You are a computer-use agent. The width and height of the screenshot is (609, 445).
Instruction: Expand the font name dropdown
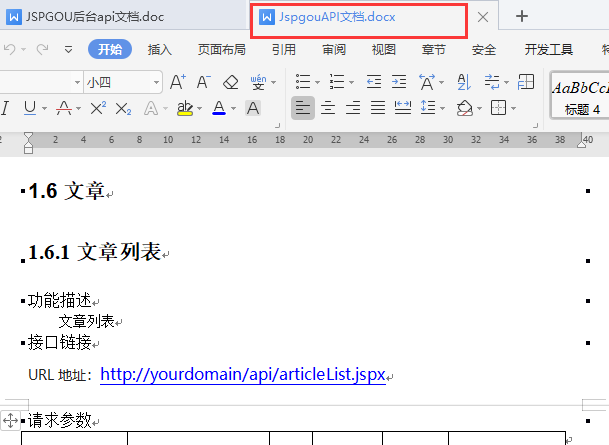tap(77, 82)
